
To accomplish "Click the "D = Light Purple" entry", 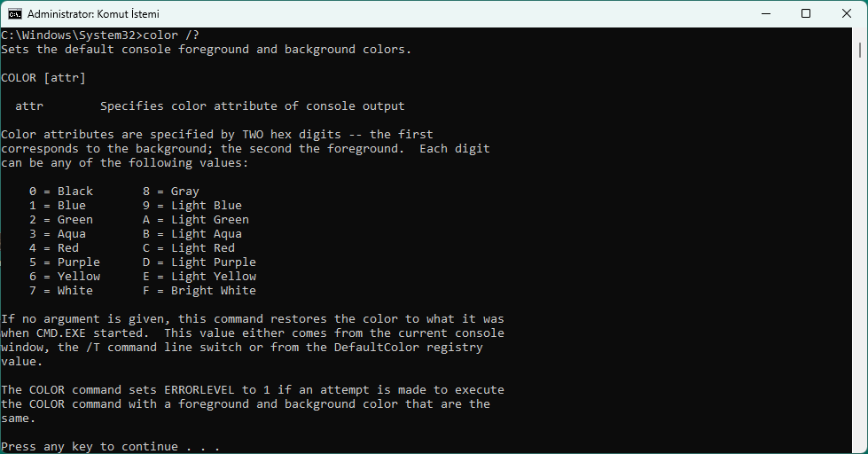I will coord(199,262).
